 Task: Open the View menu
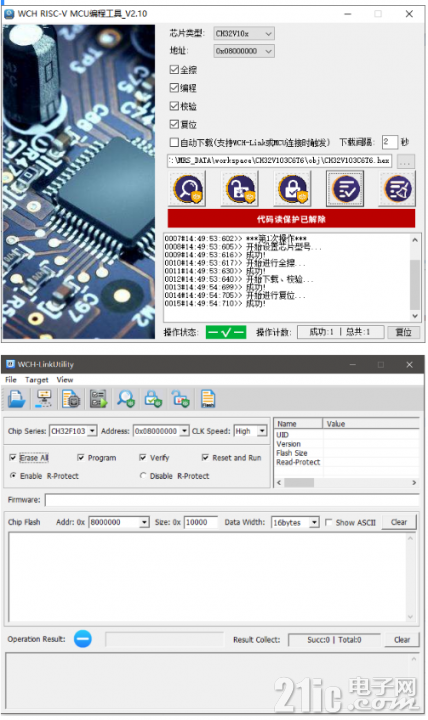[65, 380]
